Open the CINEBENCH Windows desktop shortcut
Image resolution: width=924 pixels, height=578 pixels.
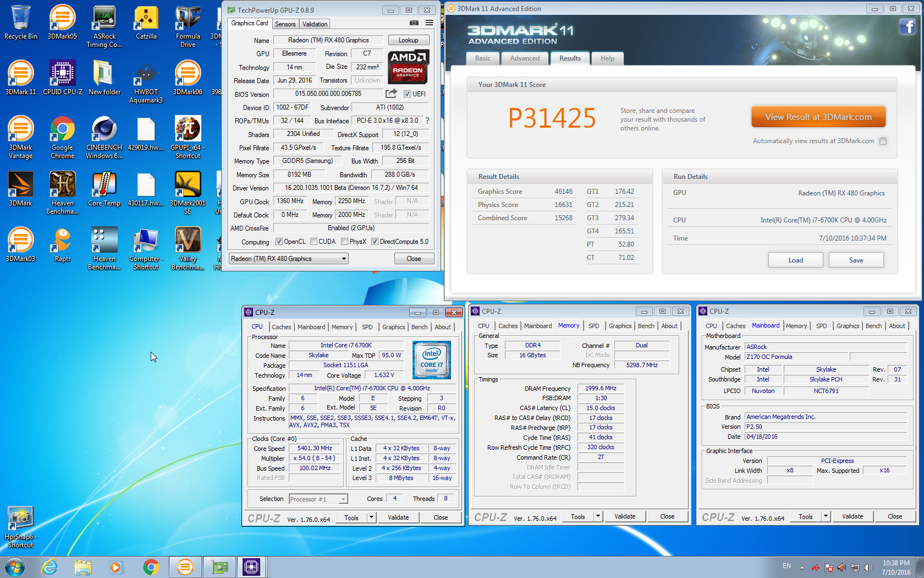[x=105, y=137]
